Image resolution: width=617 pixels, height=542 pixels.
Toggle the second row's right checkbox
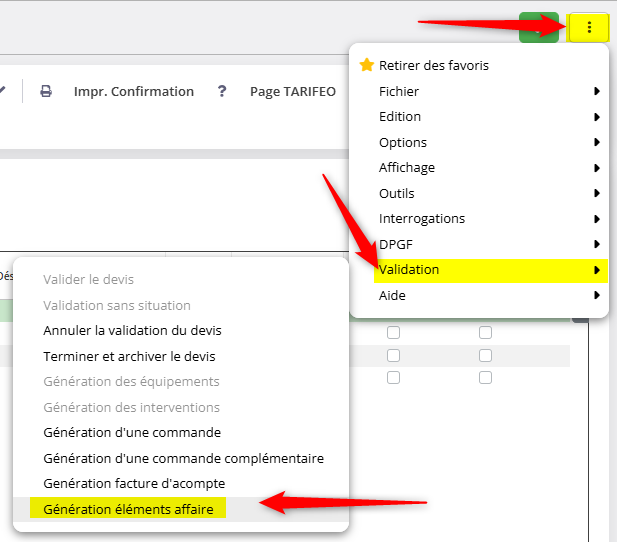point(485,355)
